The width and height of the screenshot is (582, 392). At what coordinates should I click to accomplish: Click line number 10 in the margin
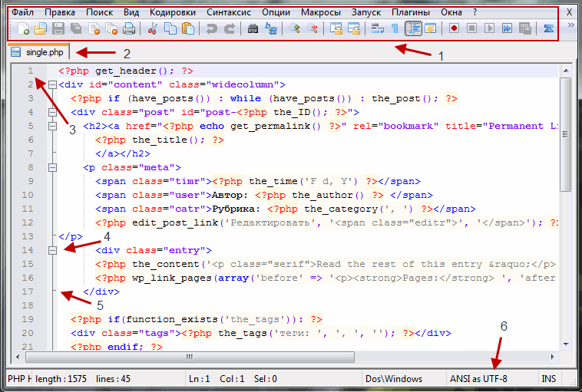pos(28,195)
